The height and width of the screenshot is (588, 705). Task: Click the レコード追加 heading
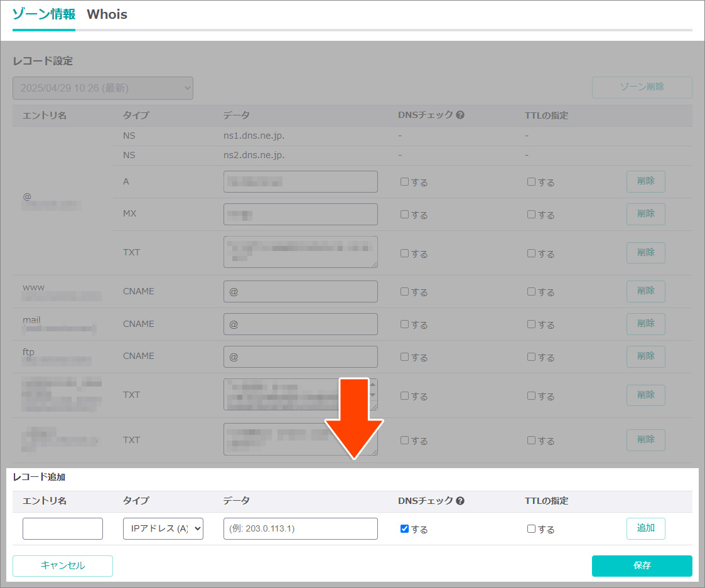[39, 477]
